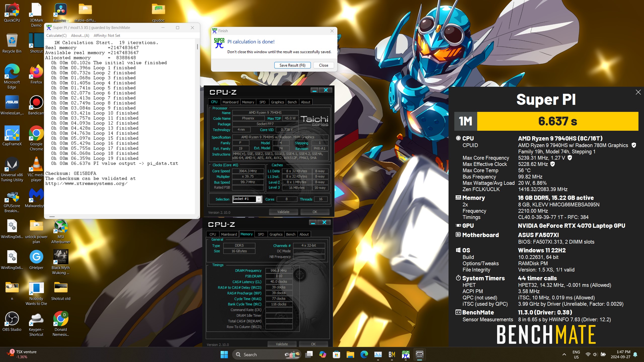Launch Microsoft Edge desktop shortcut
This screenshot has height=362, width=644.
click(x=12, y=76)
